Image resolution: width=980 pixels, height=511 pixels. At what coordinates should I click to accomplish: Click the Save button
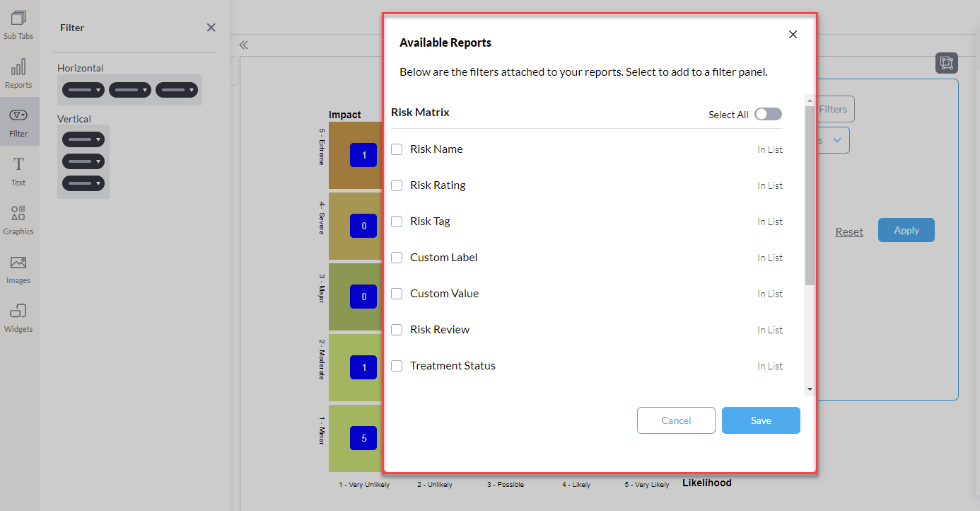click(x=761, y=420)
